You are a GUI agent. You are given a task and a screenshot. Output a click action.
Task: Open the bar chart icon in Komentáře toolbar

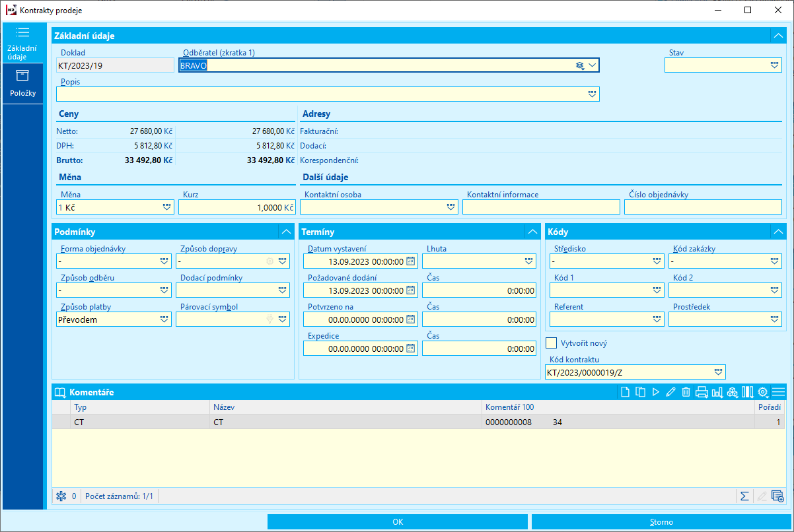click(x=717, y=392)
